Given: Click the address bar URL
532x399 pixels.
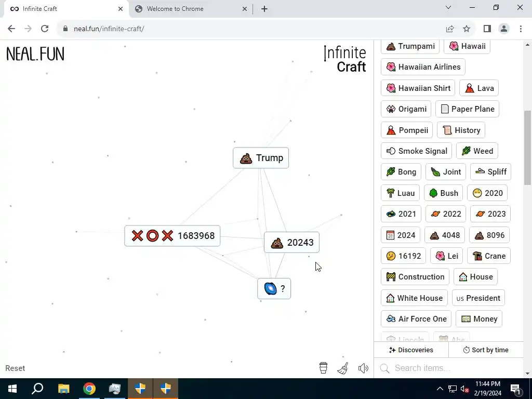Looking at the screenshot, I should (109, 29).
